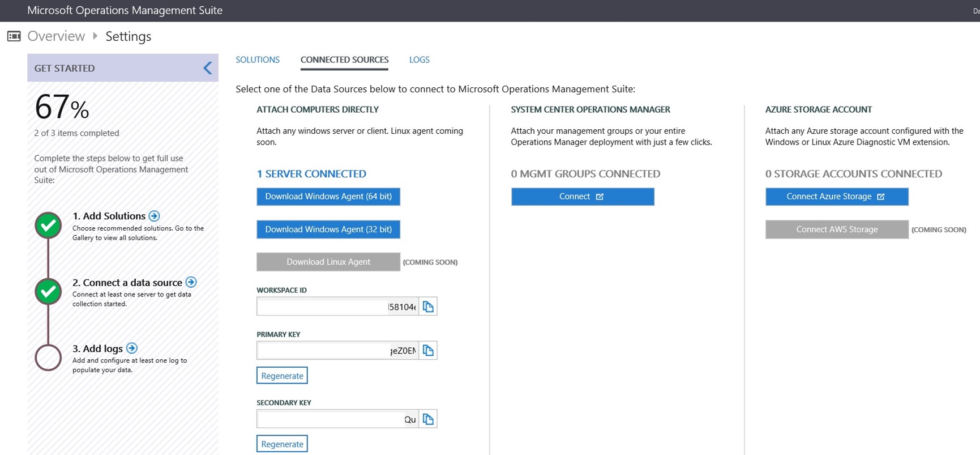Select the Connected Sources tab
The height and width of the screenshot is (455, 980).
click(x=344, y=59)
